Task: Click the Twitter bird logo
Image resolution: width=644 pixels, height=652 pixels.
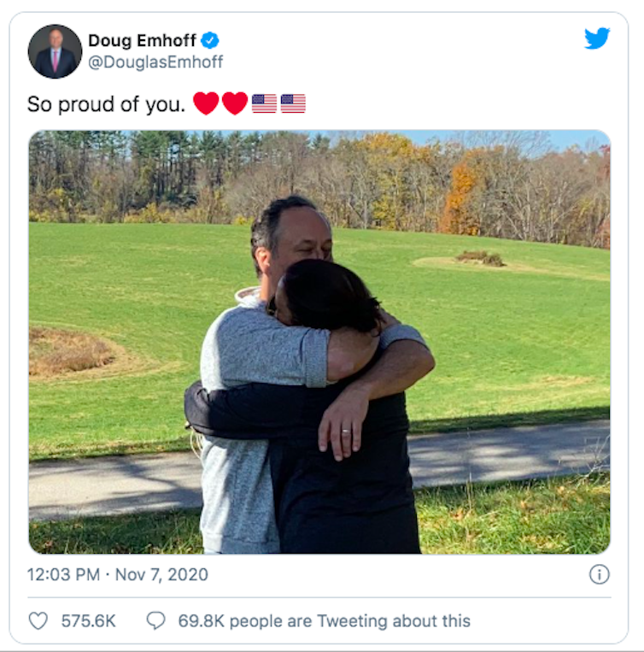Action: tap(597, 38)
